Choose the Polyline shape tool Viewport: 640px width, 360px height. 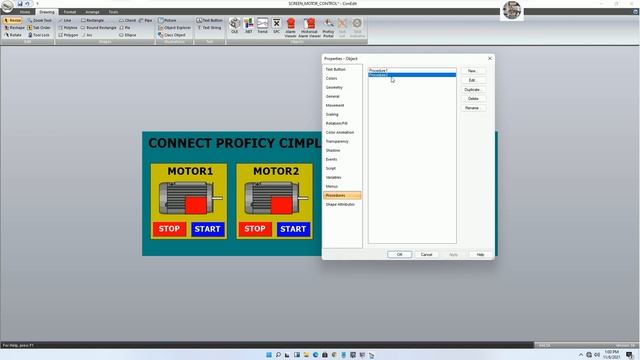(x=68, y=28)
